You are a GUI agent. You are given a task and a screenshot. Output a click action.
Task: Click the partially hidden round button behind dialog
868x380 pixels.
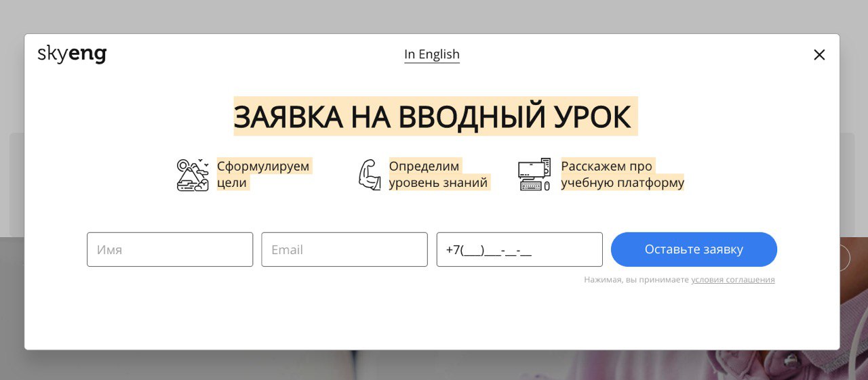coord(845,258)
